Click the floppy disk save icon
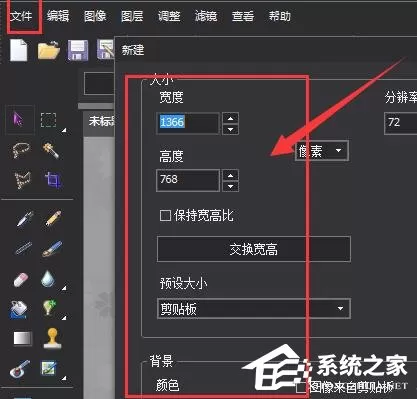 pos(78,50)
